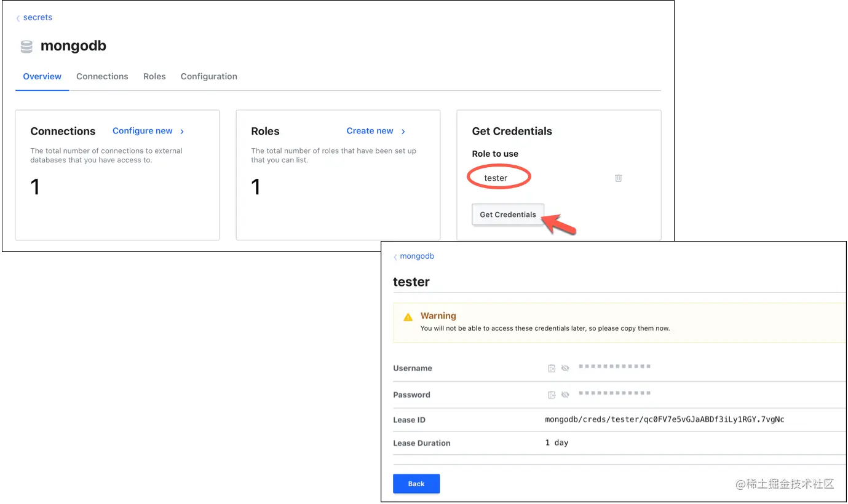The width and height of the screenshot is (848, 504).
Task: Click the warning triangle icon
Action: click(x=408, y=318)
